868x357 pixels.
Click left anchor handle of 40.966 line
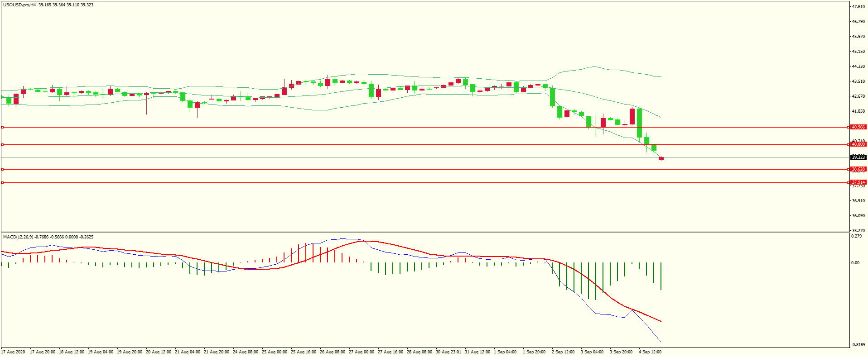(2, 128)
